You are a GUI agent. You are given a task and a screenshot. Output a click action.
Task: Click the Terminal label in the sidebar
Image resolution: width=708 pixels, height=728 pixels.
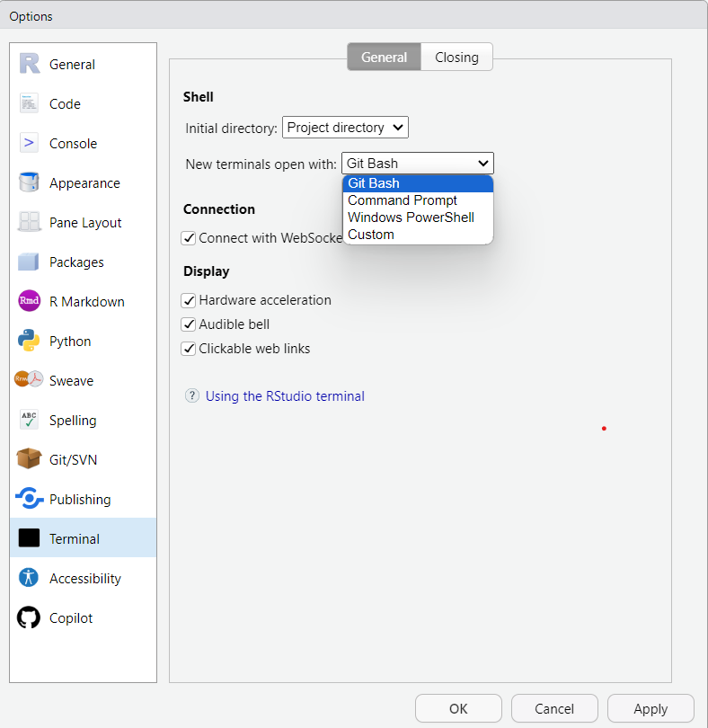pos(75,539)
